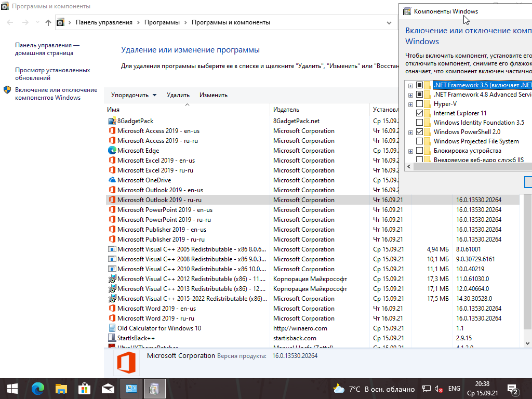Open the Упорядочить dropdown menu
Viewport: 532px width, 399px height.
[x=134, y=95]
